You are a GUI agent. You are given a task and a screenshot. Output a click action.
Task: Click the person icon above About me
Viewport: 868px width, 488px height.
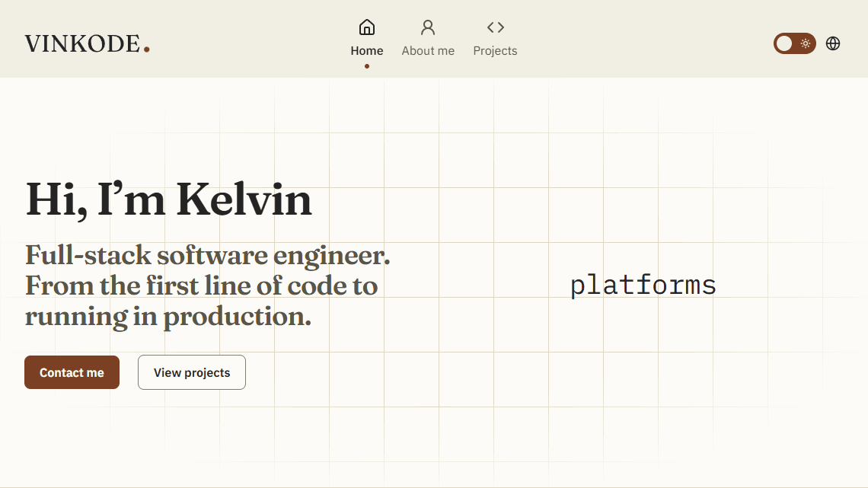click(428, 27)
